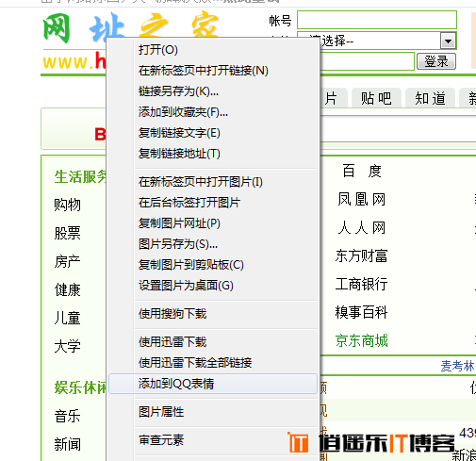Choose 在新标签页中打开图片(I)

(213, 182)
